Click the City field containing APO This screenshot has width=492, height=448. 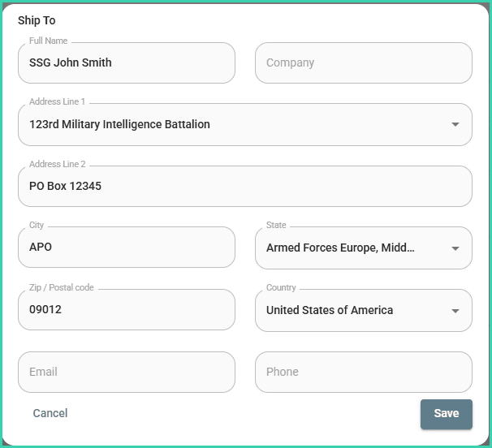pyautogui.click(x=126, y=248)
